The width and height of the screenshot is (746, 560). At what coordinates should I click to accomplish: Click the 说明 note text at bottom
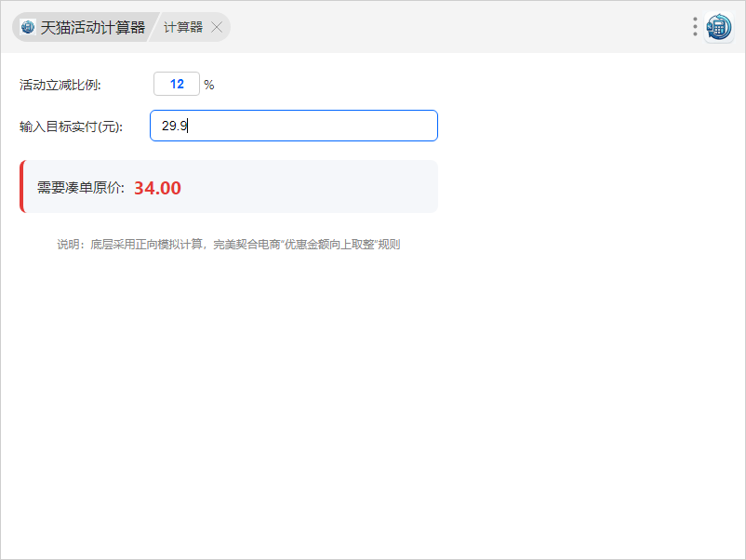click(x=229, y=245)
